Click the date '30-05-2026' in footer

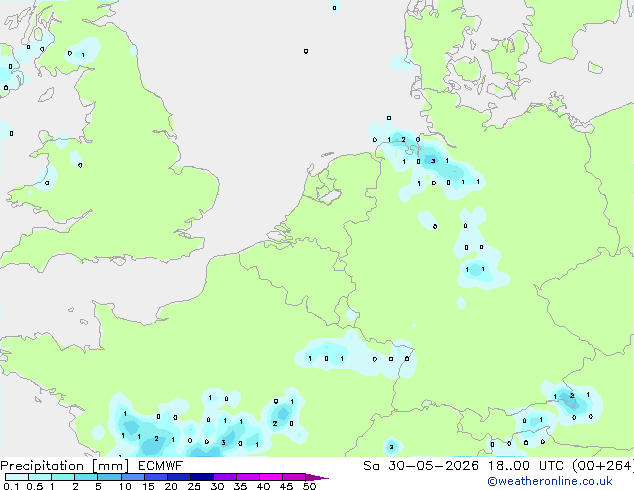[x=433, y=466]
